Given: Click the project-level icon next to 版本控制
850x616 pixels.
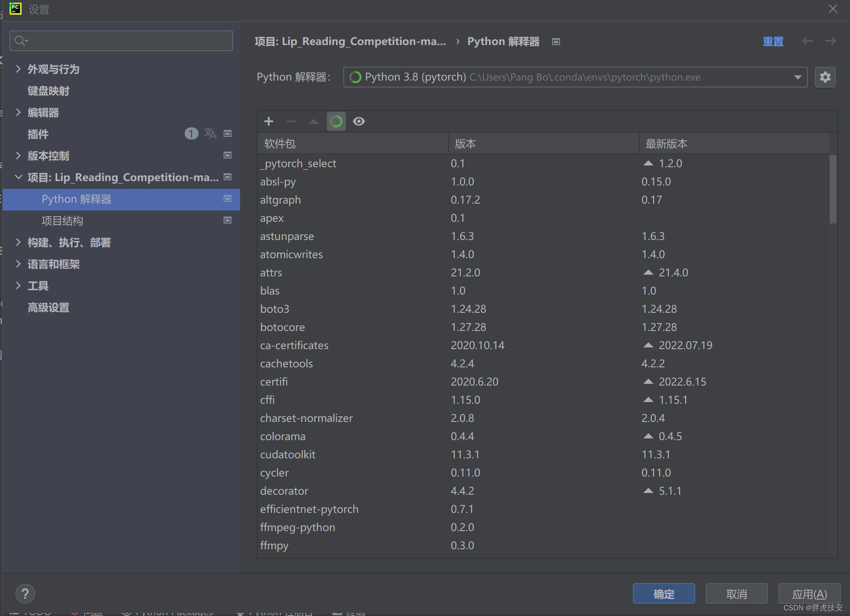Looking at the screenshot, I should point(228,155).
